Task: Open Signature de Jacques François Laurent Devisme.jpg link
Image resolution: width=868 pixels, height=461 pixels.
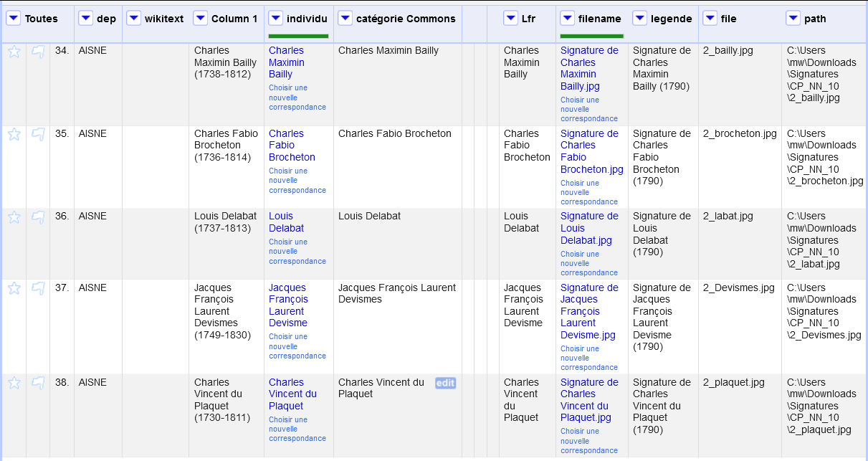Action: [x=589, y=311]
